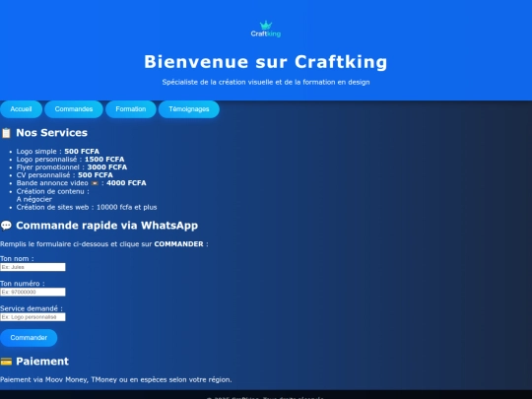The width and height of the screenshot is (532, 399).
Task: Click the speech bubble icon beside Commande rapide
Action: [6, 226]
